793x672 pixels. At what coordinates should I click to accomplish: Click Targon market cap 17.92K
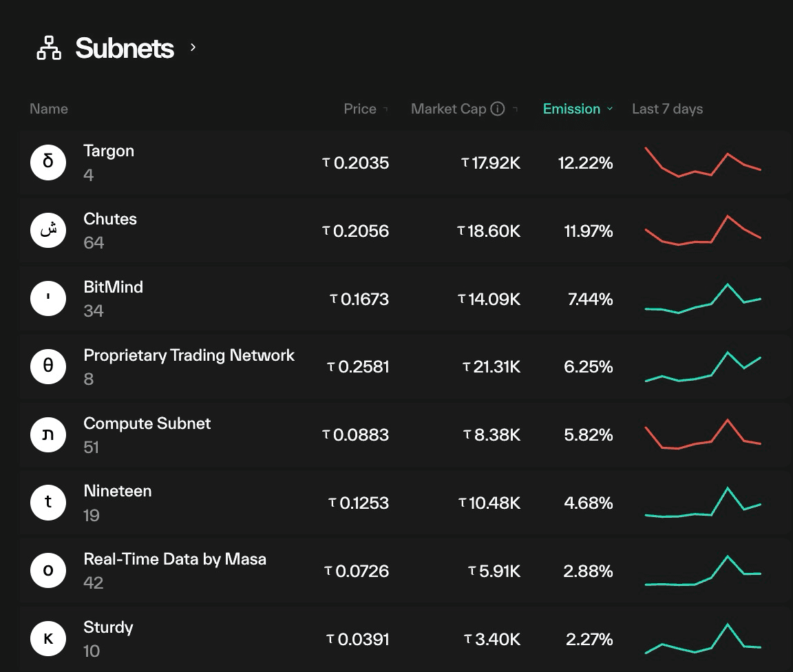tap(491, 163)
